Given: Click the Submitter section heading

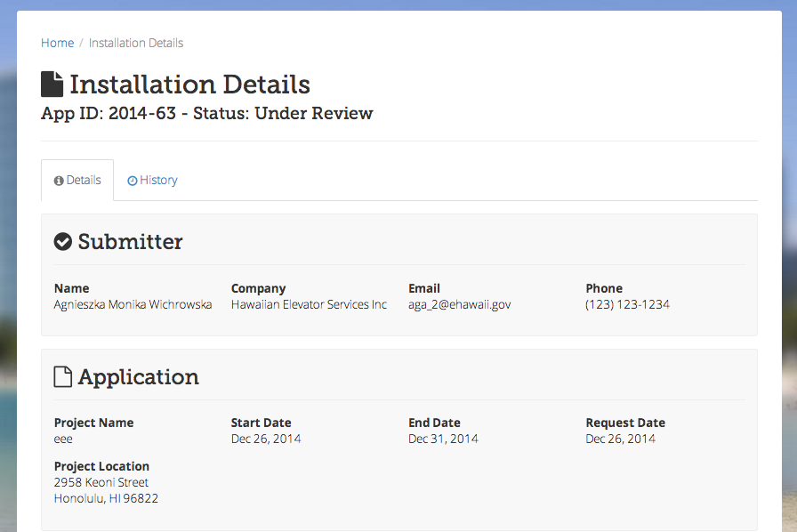Looking at the screenshot, I should [130, 242].
